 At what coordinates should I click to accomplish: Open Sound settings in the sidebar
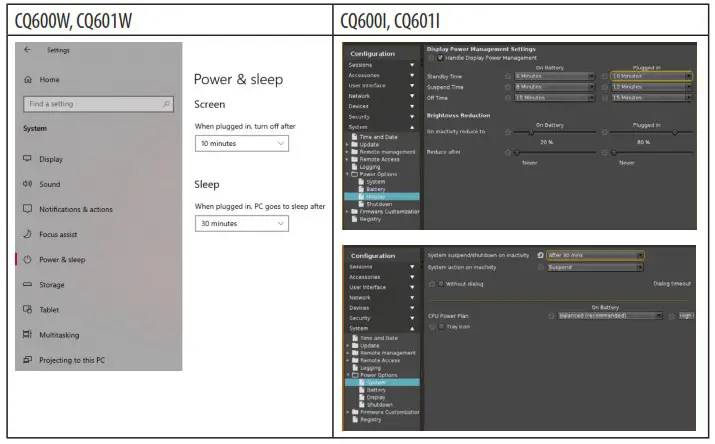(x=42, y=184)
